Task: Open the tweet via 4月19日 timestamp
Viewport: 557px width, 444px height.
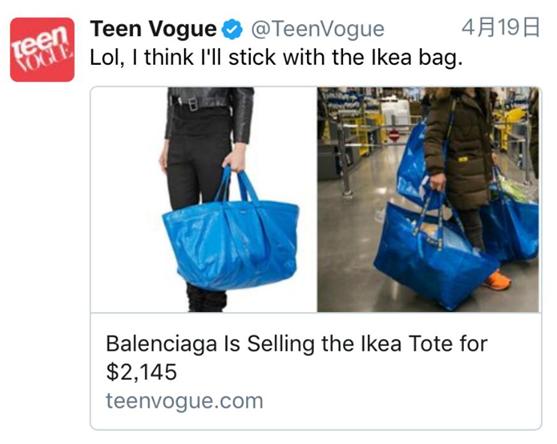Action: (x=501, y=27)
